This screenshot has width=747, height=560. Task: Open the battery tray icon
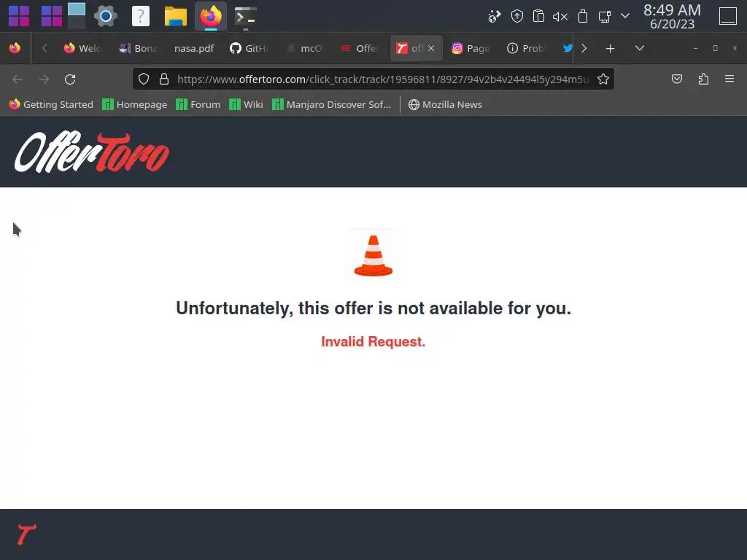(583, 16)
